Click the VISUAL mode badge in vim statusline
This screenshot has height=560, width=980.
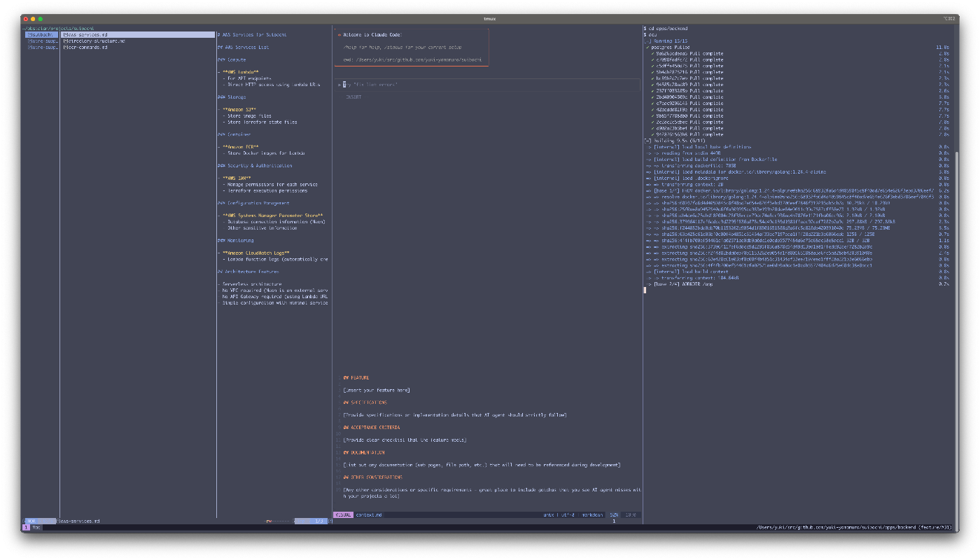pyautogui.click(x=343, y=514)
